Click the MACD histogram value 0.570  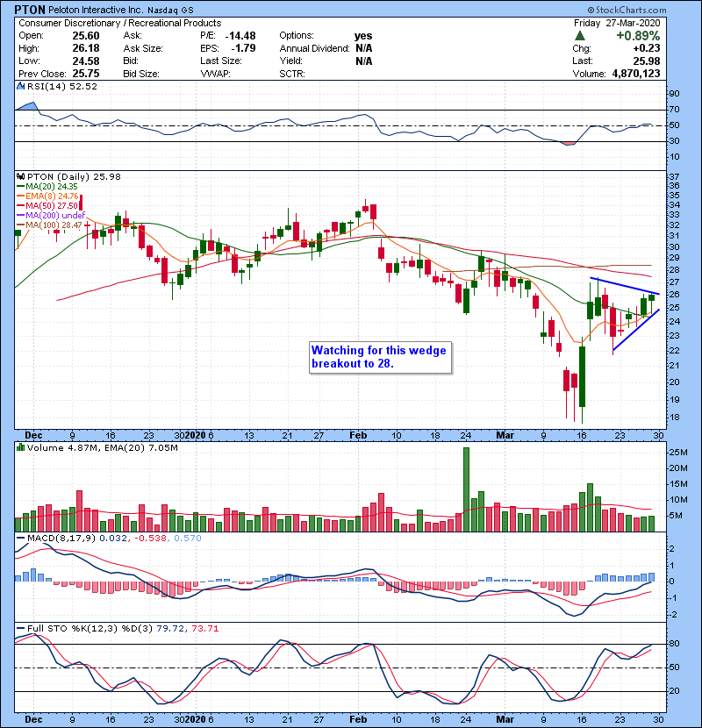(188, 539)
